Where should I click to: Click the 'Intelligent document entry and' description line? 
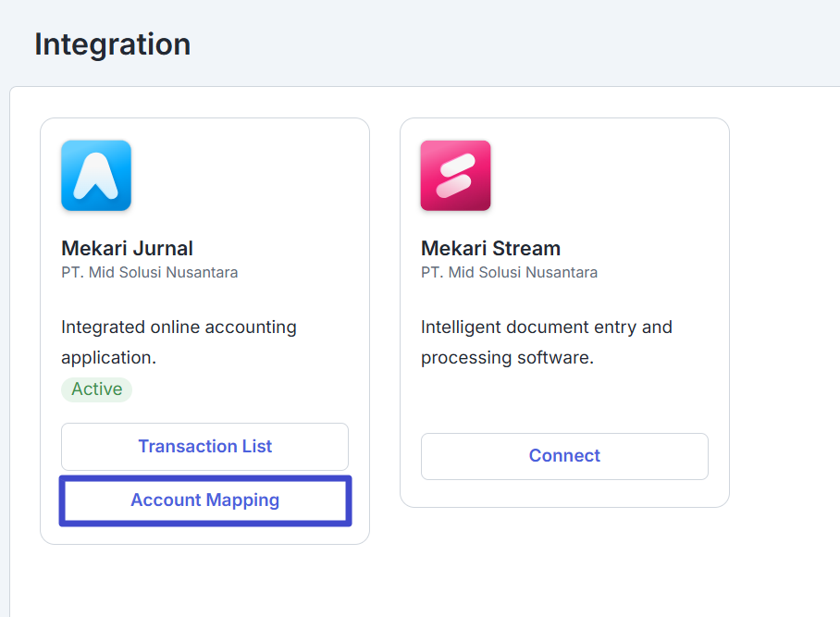[x=547, y=327]
